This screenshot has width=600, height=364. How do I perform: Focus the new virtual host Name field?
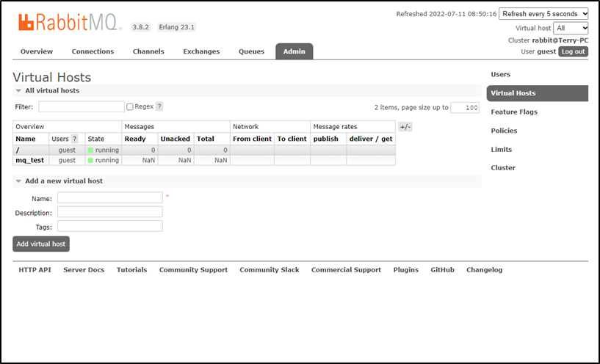tap(110, 197)
